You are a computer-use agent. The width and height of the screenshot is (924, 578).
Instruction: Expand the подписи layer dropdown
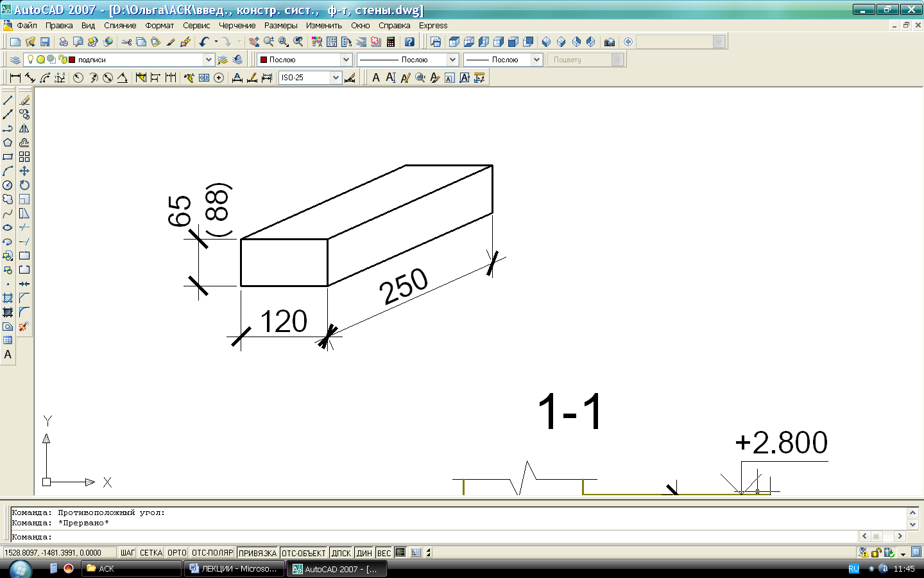[x=209, y=60]
